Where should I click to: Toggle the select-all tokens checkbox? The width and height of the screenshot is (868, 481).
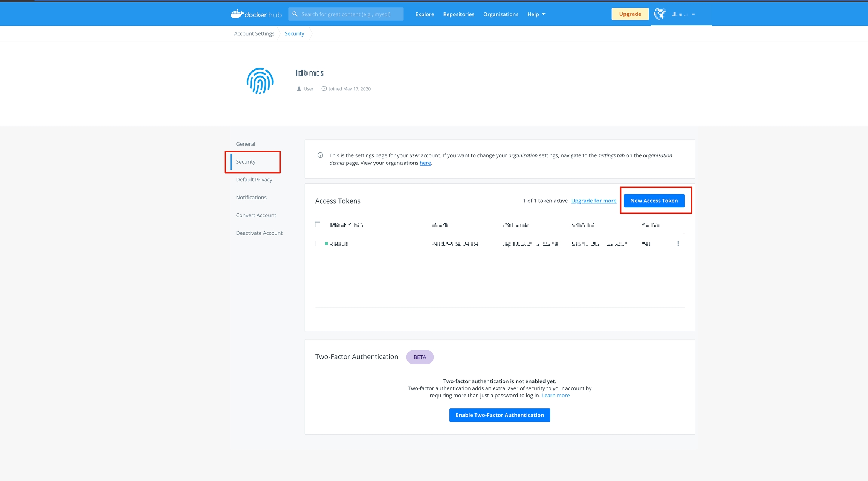[x=317, y=224]
